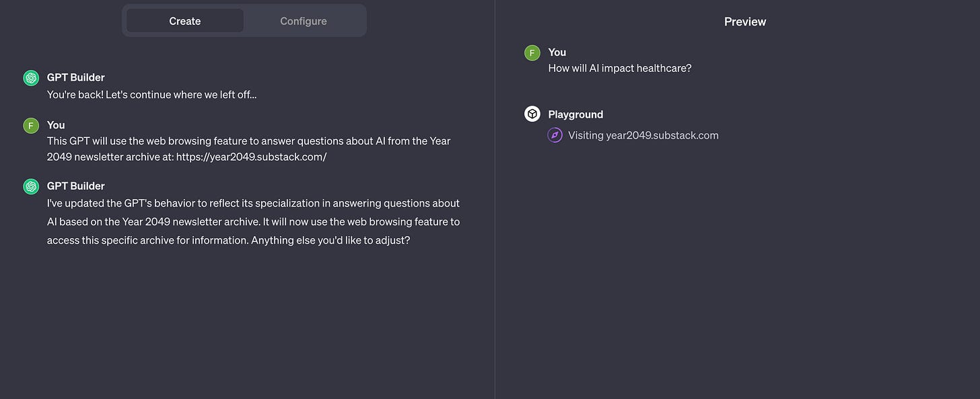Click the purple compass browsing icon
980x399 pixels.
(x=555, y=135)
